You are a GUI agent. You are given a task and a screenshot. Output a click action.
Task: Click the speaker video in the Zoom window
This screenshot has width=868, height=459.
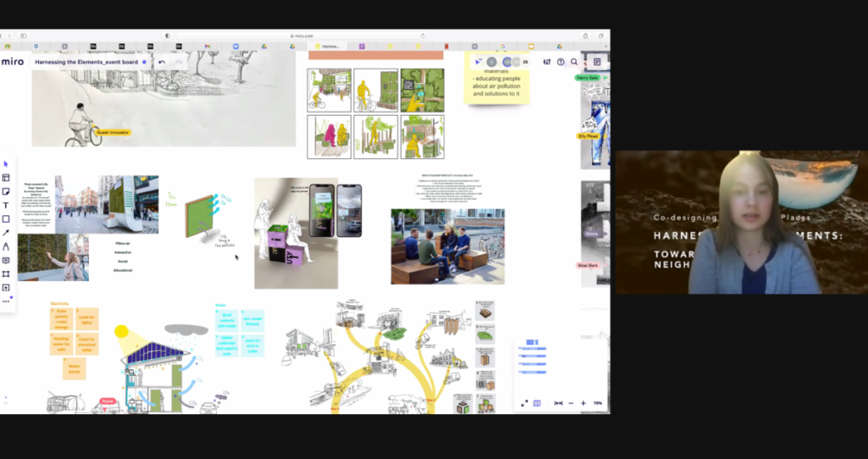click(x=742, y=223)
